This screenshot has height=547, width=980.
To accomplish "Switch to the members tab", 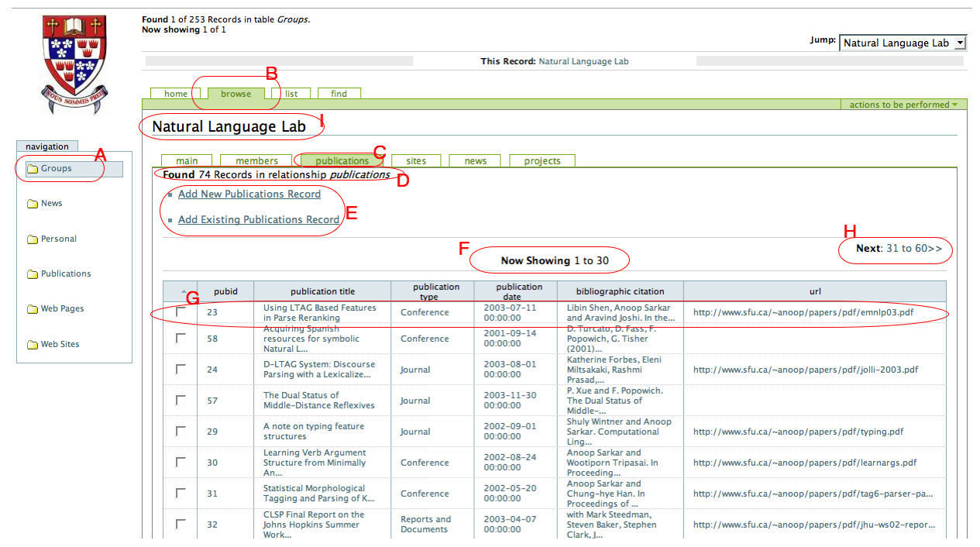I will pos(256,161).
